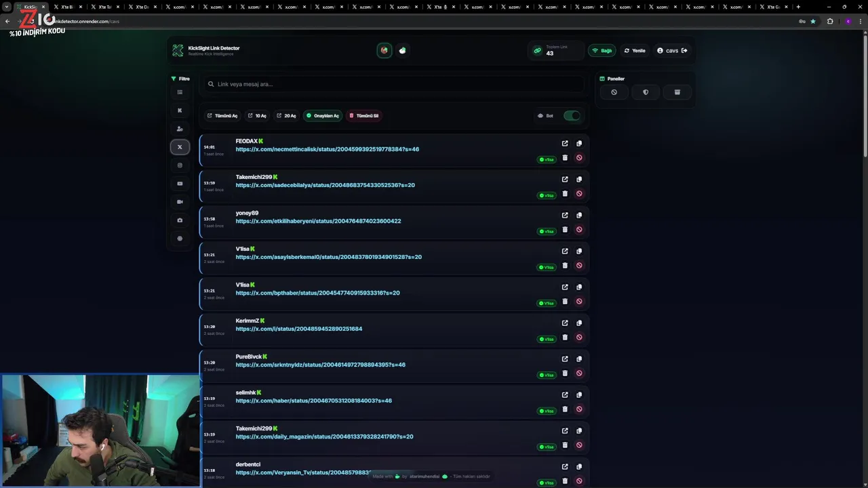The height and width of the screenshot is (488, 868).
Task: Copy the bpthaber link
Action: (x=579, y=287)
